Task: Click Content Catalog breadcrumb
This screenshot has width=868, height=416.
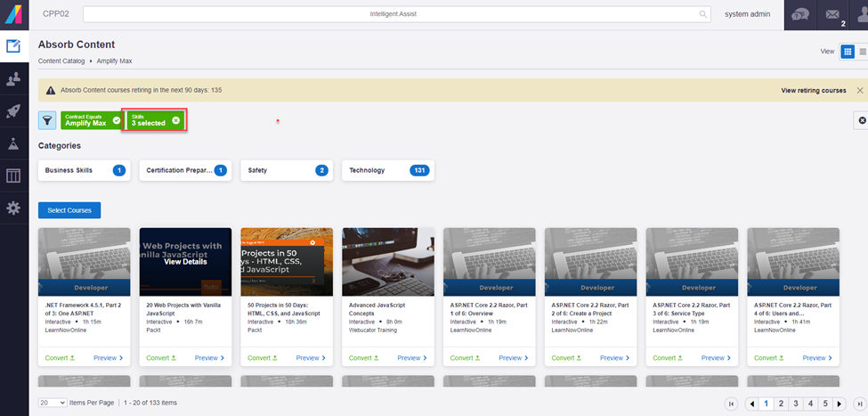Action: (x=61, y=61)
